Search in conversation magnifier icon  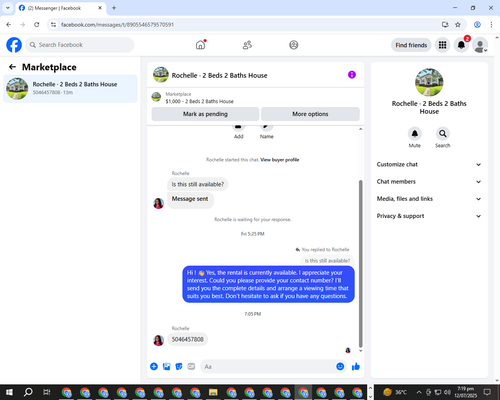pos(443,134)
